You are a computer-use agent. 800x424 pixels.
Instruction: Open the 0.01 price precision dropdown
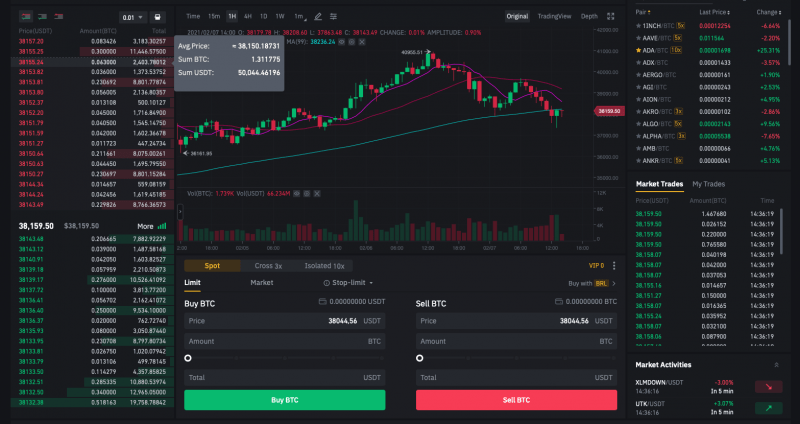point(133,17)
